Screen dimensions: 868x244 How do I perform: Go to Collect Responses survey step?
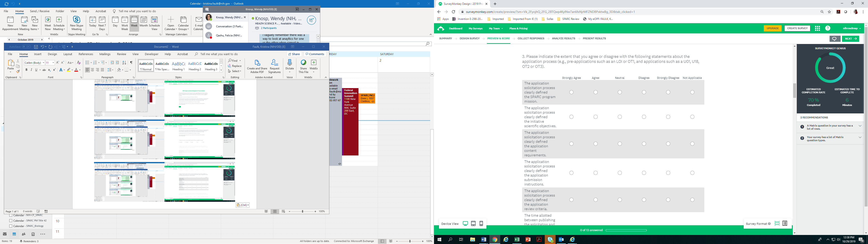click(531, 38)
